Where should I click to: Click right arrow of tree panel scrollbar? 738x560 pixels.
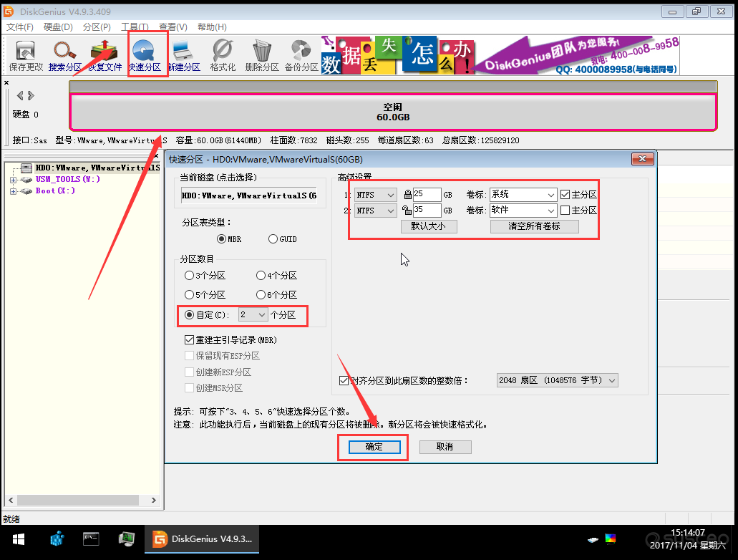coord(154,500)
